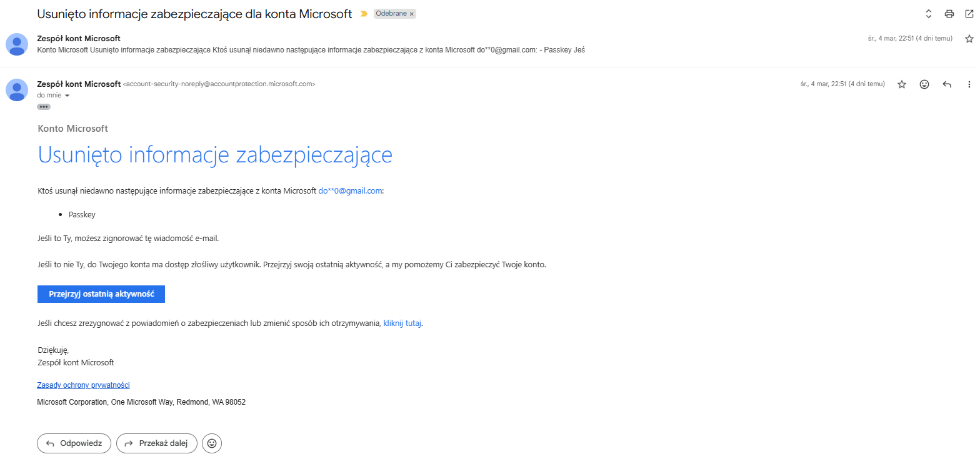Click the yellow importance marker beside the subject

click(x=364, y=14)
